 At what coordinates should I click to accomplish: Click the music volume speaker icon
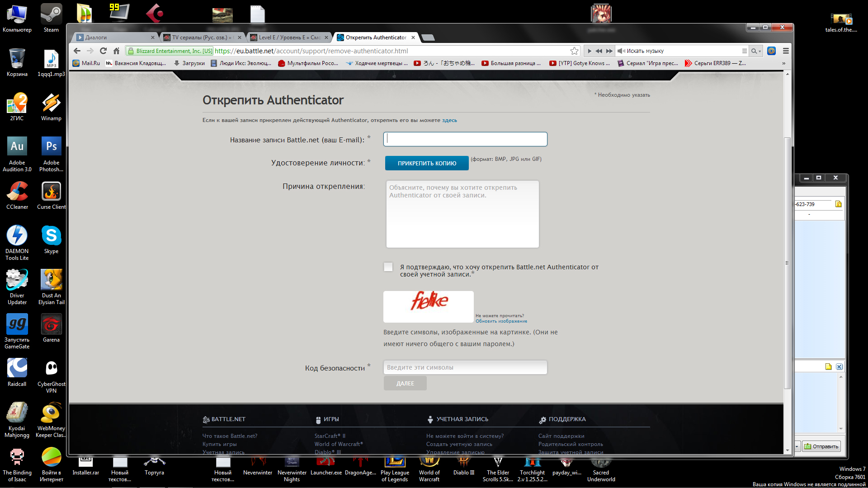[x=621, y=51]
